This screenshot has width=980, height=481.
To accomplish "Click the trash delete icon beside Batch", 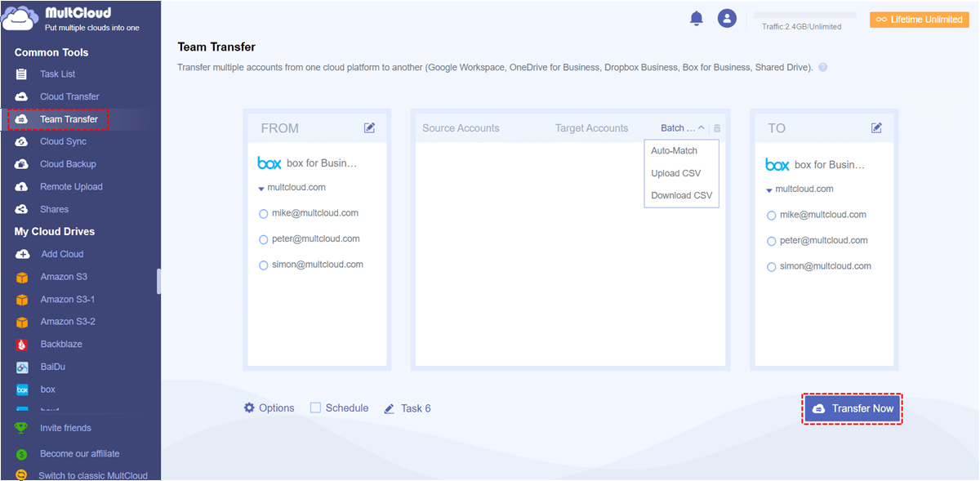I will 717,128.
